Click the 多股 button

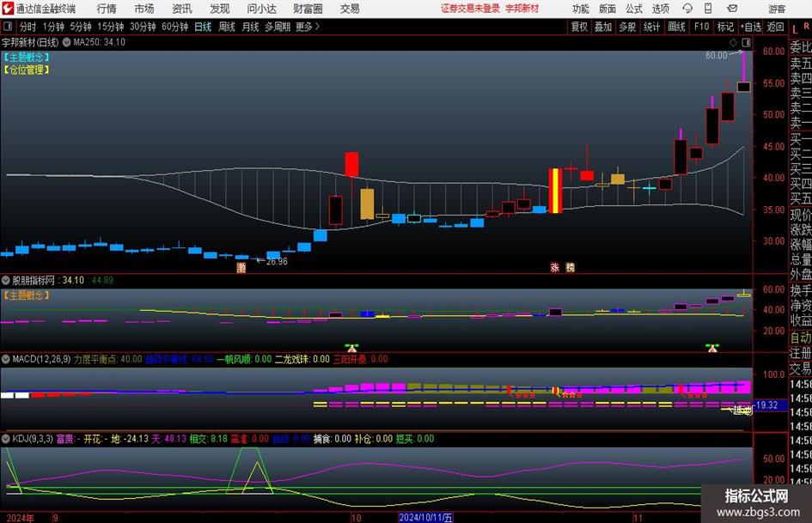(627, 27)
